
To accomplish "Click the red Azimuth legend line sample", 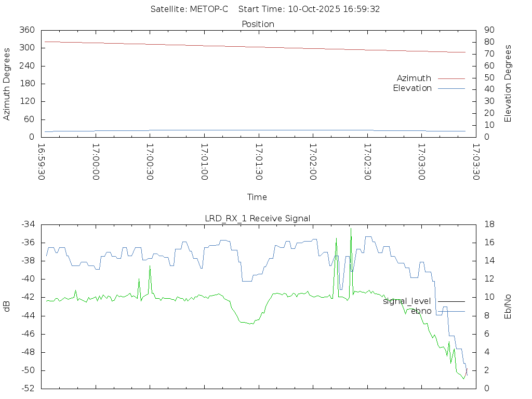I will [451, 78].
